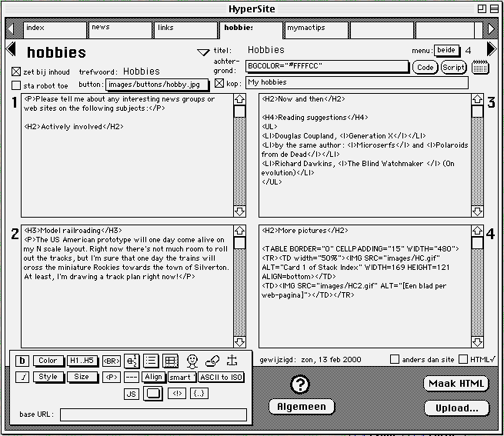Go to previous page with large left arrow

coord(11,49)
